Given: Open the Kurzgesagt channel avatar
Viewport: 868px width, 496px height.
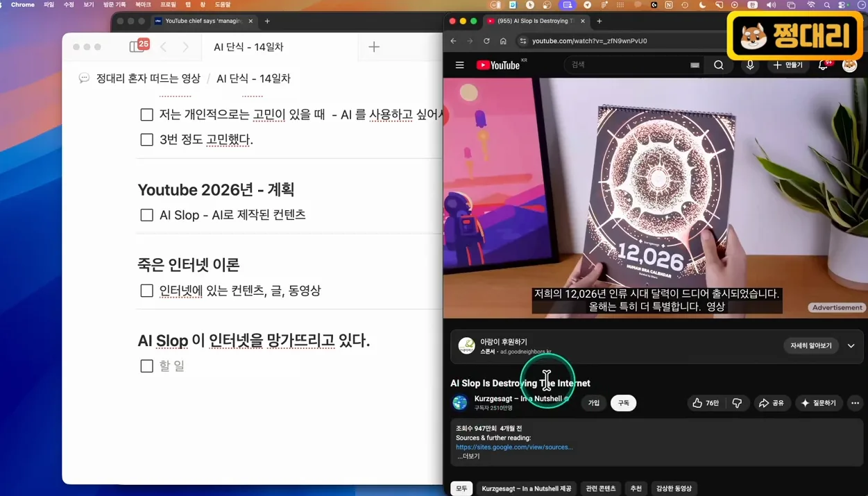Looking at the screenshot, I should pos(460,403).
